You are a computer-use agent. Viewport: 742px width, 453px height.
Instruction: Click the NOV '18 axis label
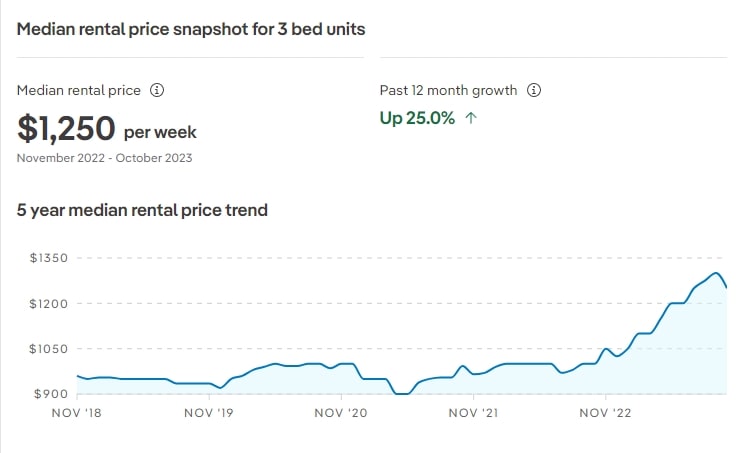pyautogui.click(x=77, y=413)
